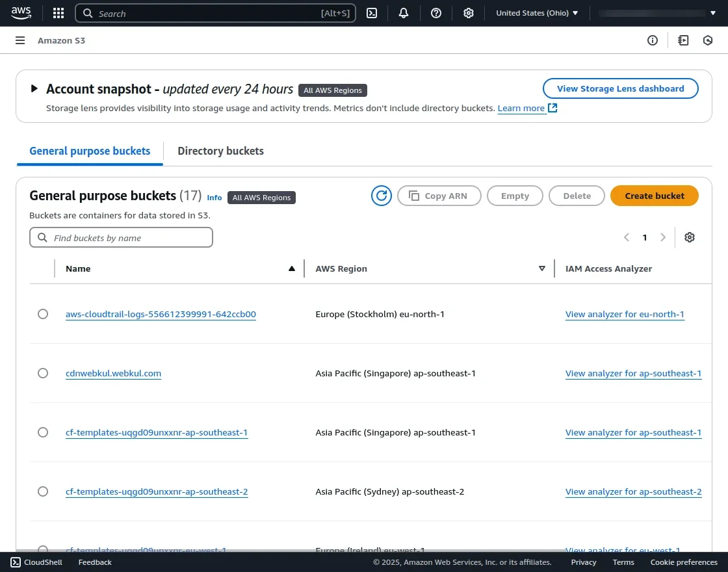The image size is (728, 572).
Task: Select cf-templates ap-southeast-2 bucket radio button
Action: 43,491
